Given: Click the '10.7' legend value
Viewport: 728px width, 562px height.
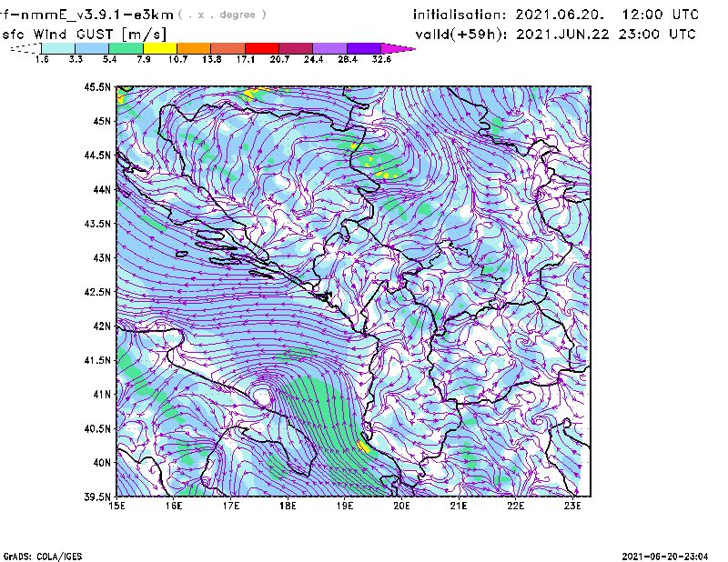Looking at the screenshot, I should (177, 59).
